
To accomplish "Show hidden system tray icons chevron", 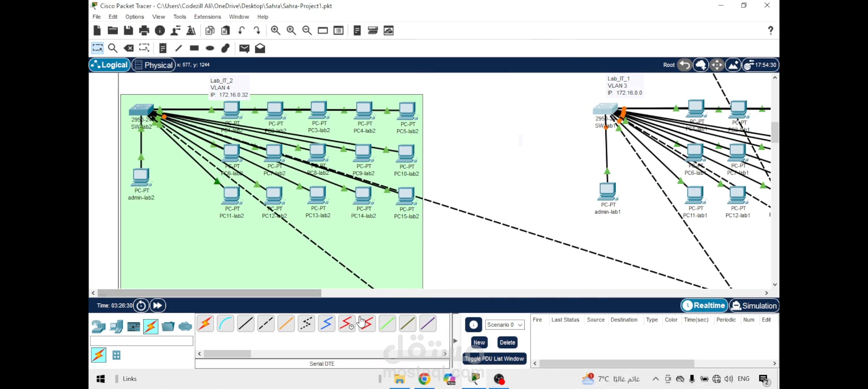I will tap(656, 379).
